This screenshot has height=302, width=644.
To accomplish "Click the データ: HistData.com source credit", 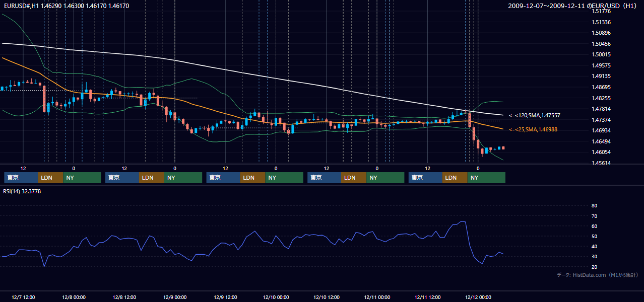I will 598,275.
